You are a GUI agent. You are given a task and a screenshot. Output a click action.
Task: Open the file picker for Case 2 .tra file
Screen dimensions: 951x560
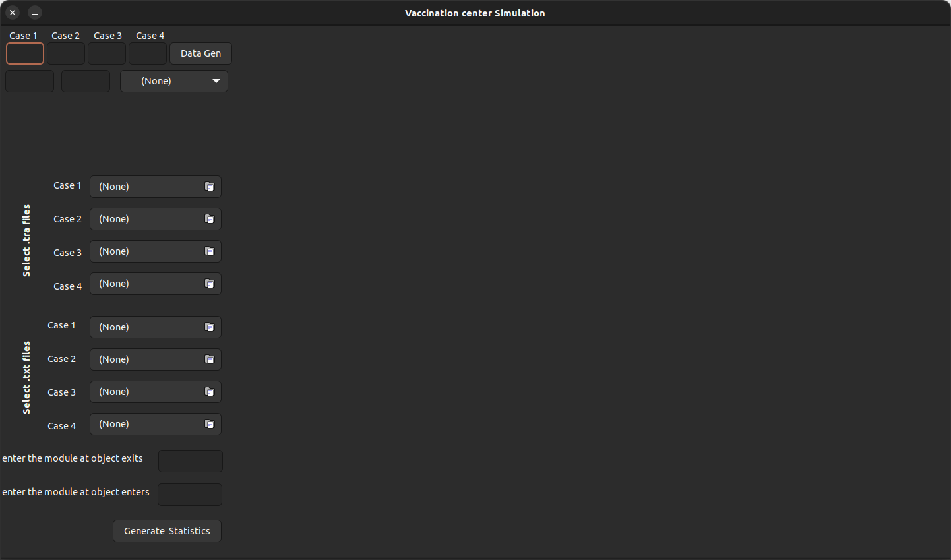210,218
